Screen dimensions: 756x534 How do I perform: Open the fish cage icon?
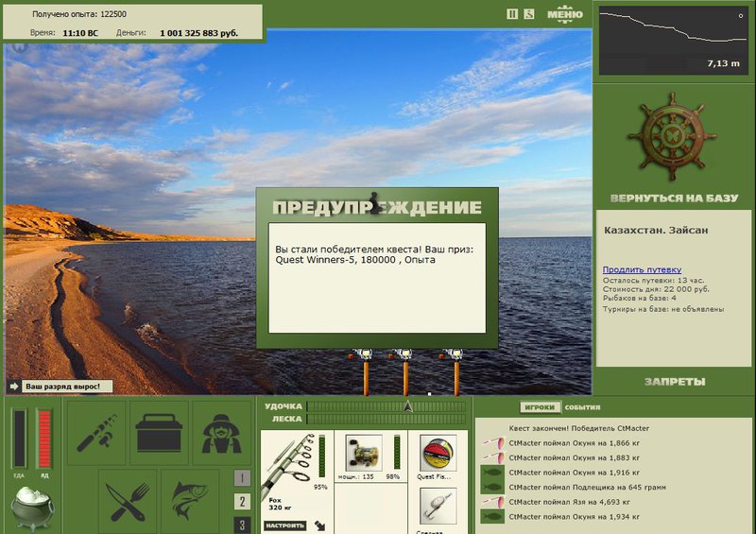pos(190,501)
